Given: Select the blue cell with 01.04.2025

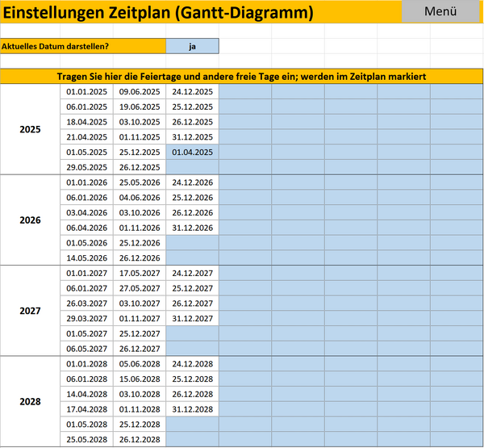Looking at the screenshot, I should 193,153.
